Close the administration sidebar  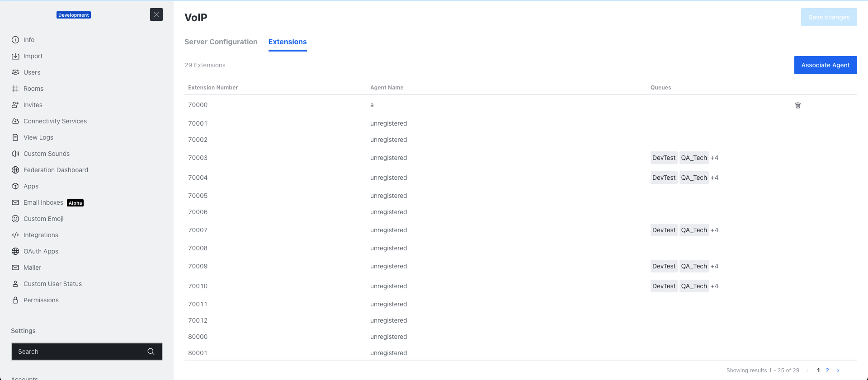[x=156, y=14]
